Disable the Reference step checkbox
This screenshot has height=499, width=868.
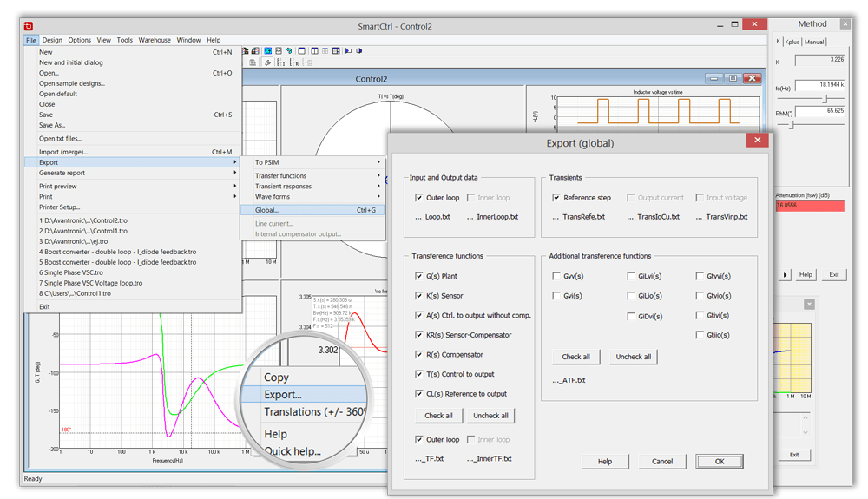557,198
